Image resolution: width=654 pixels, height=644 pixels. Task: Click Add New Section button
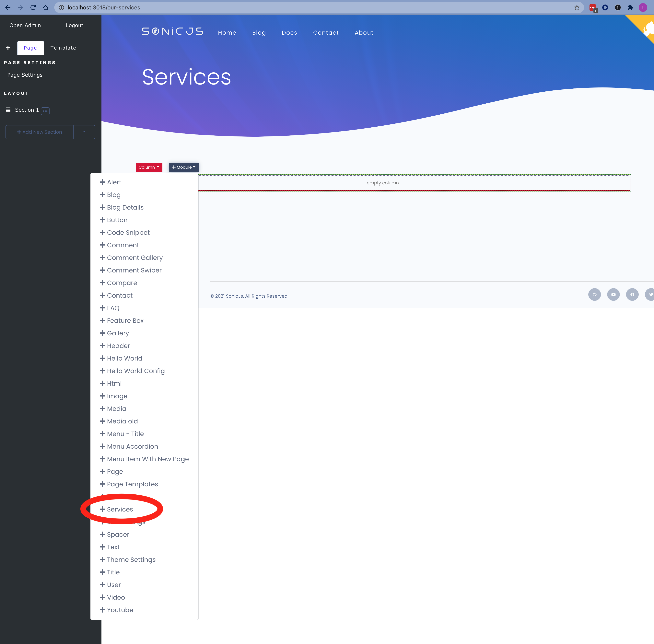[40, 132]
